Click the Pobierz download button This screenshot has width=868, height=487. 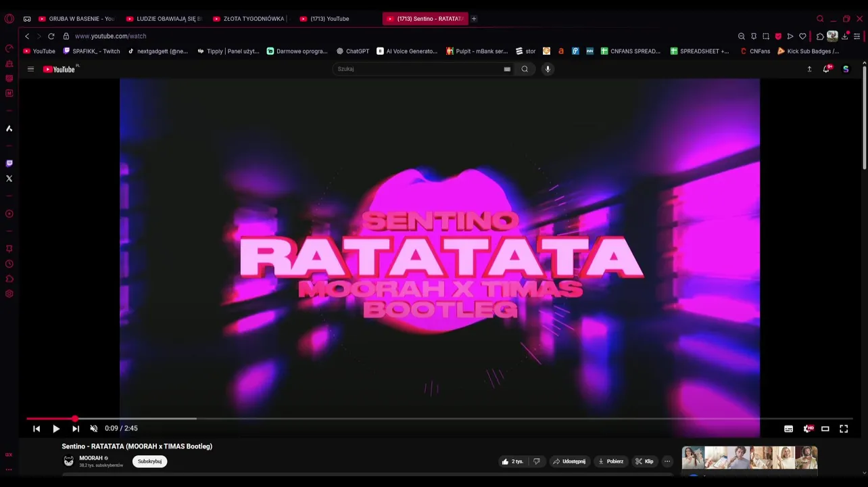611,461
